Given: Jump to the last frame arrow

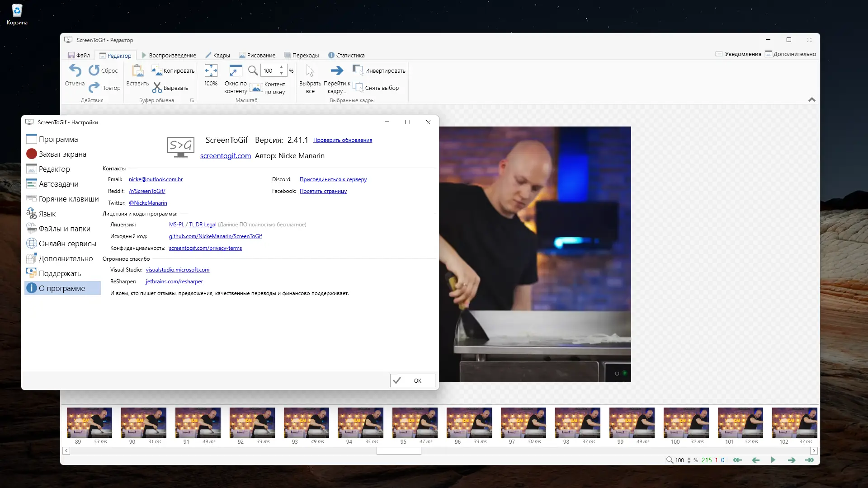Looking at the screenshot, I should 809,460.
